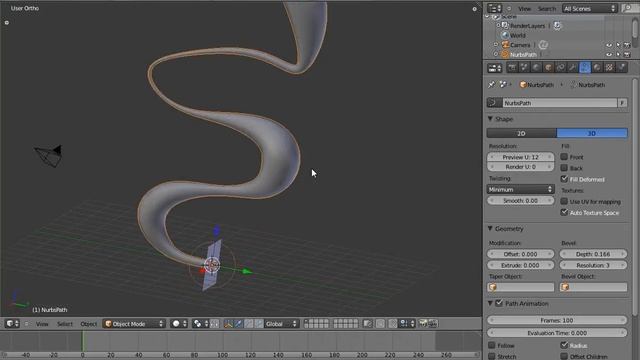Click the manipulate center points icon
This screenshot has height=360, width=640.
point(215,324)
